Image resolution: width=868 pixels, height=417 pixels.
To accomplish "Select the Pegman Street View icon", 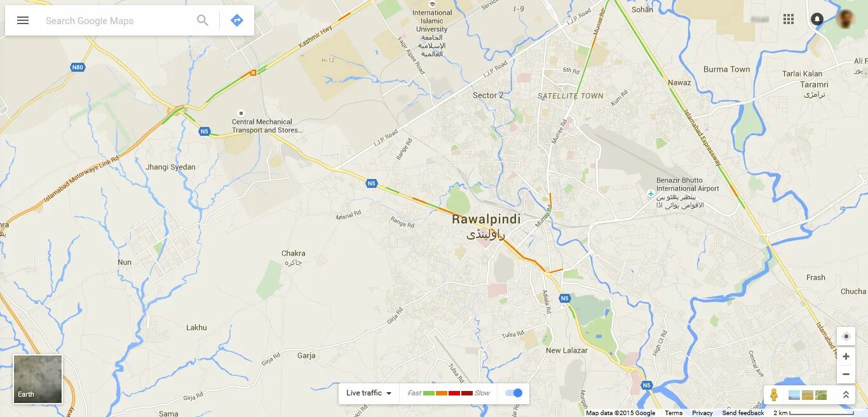I will pyautogui.click(x=774, y=395).
